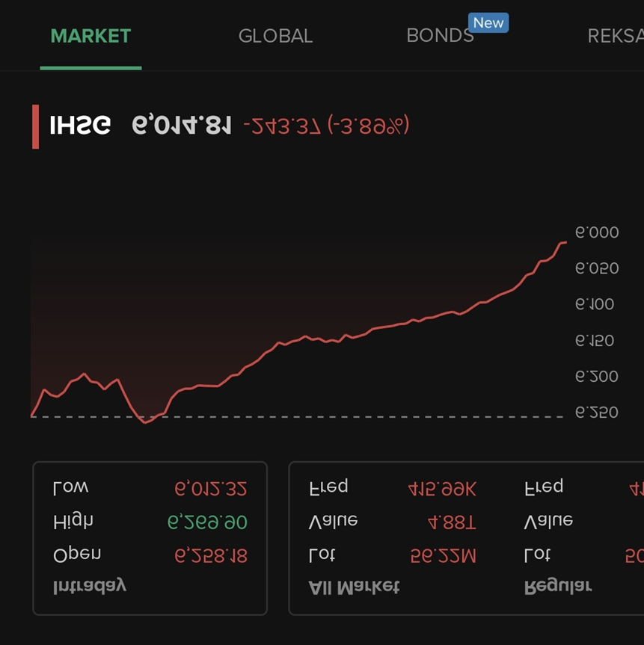644x645 pixels.
Task: Click the Freq label under Regular column
Action: click(x=544, y=487)
